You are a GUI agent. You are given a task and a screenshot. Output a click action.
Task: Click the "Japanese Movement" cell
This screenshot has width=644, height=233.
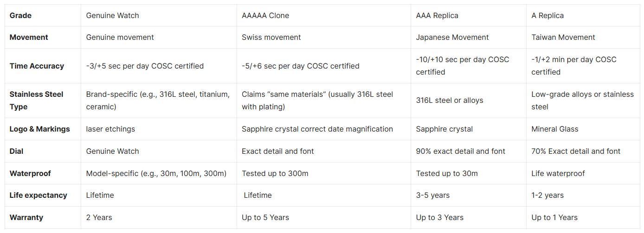click(452, 37)
